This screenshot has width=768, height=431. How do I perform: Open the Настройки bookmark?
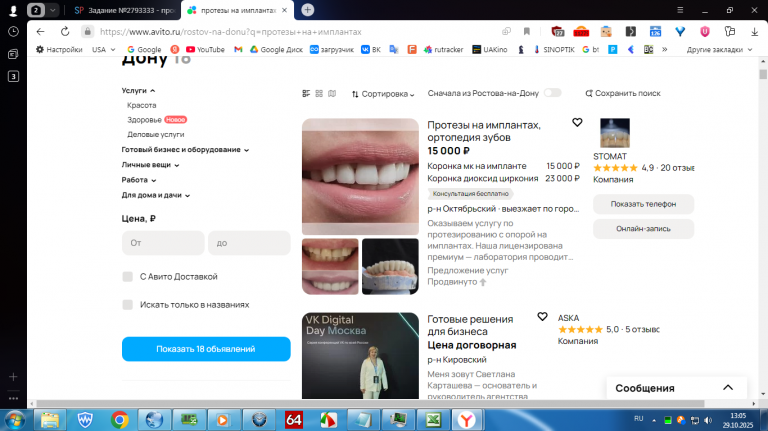59,49
